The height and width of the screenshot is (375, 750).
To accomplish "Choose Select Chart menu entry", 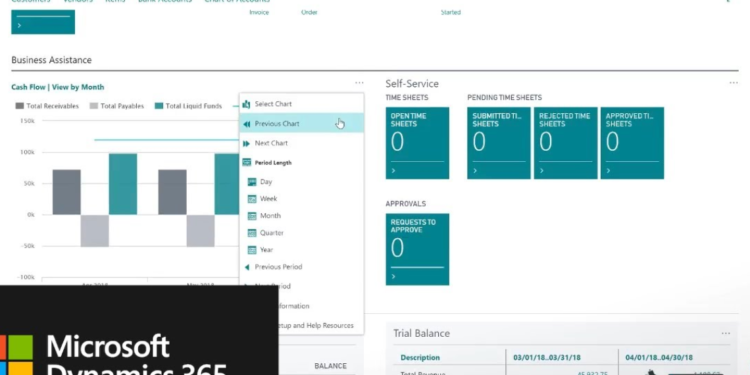I will coord(301,104).
